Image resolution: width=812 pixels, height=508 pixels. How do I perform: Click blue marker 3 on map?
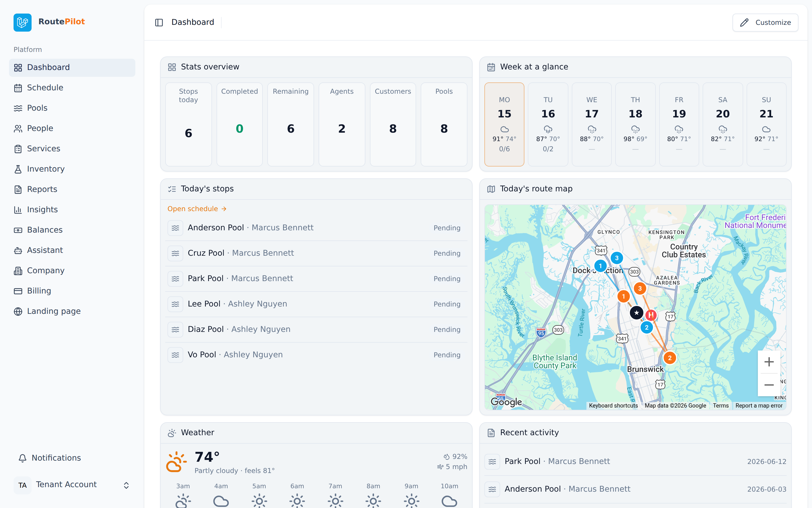pos(617,258)
